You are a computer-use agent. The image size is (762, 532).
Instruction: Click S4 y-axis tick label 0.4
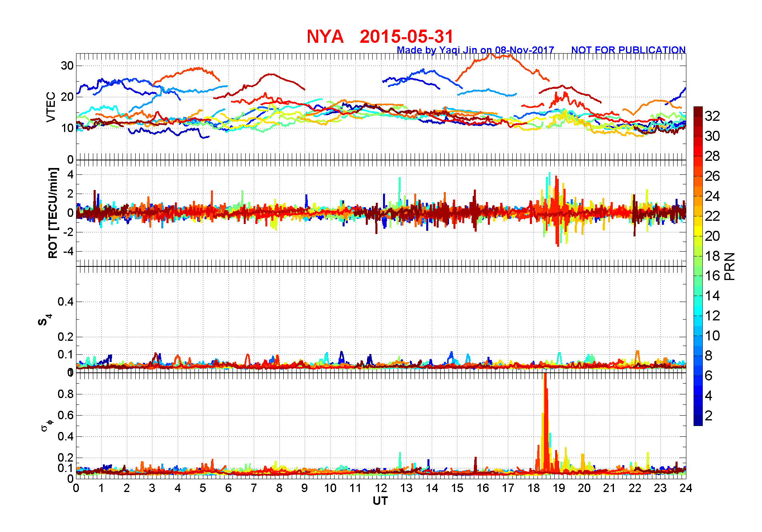(x=66, y=302)
